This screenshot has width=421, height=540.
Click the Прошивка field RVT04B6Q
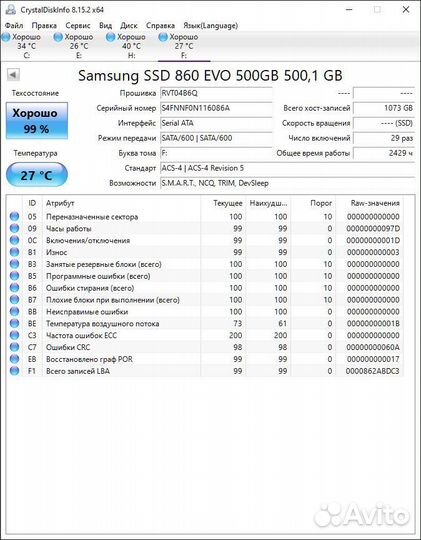click(x=216, y=93)
